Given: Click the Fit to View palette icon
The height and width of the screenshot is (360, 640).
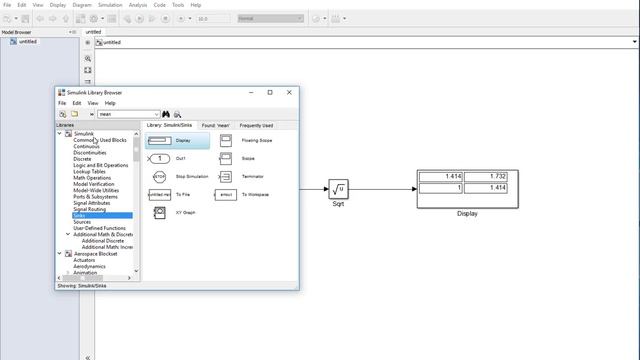Looking at the screenshot, I should click(x=88, y=70).
